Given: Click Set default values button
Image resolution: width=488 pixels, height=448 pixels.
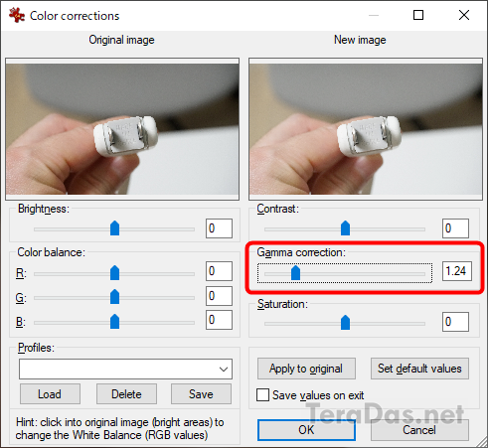Looking at the screenshot, I should pyautogui.click(x=419, y=369).
